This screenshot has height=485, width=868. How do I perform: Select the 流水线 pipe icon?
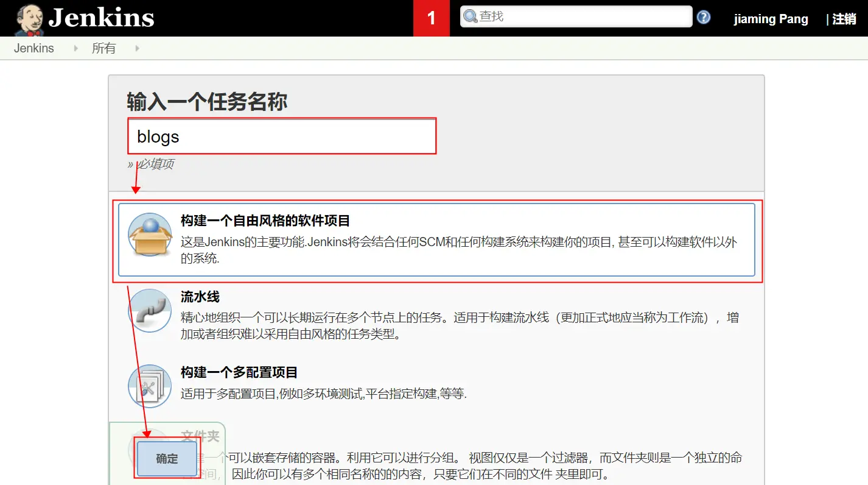(x=150, y=310)
